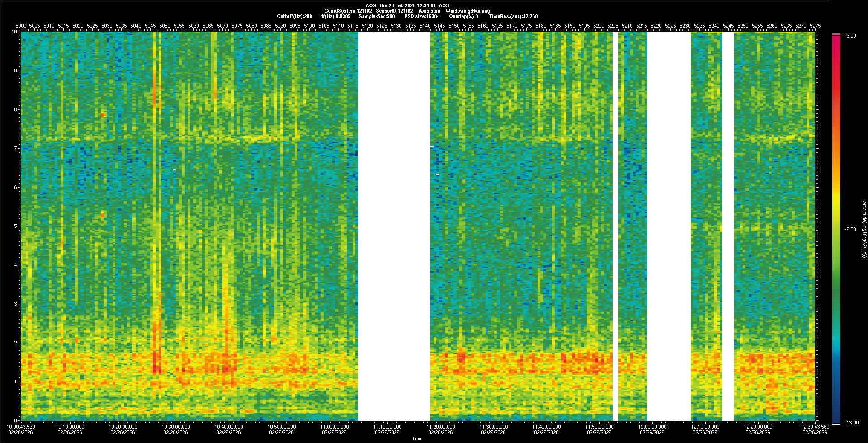Click the widest white data gap
Viewport: 868px width, 443px height.
394,226
